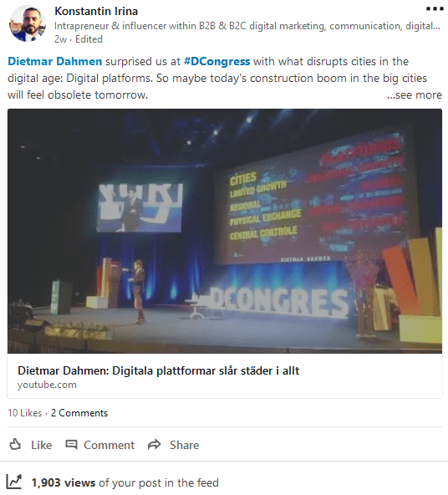Click the Share arrow icon
This screenshot has height=495, width=448.
click(155, 445)
